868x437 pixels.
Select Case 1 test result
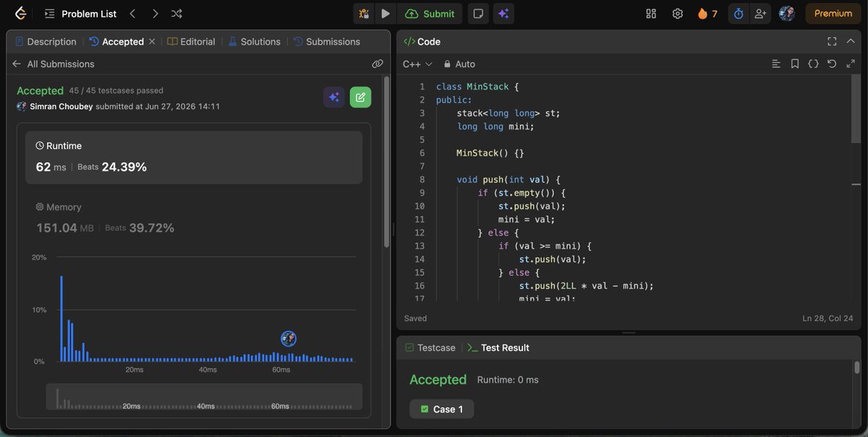[x=441, y=410]
